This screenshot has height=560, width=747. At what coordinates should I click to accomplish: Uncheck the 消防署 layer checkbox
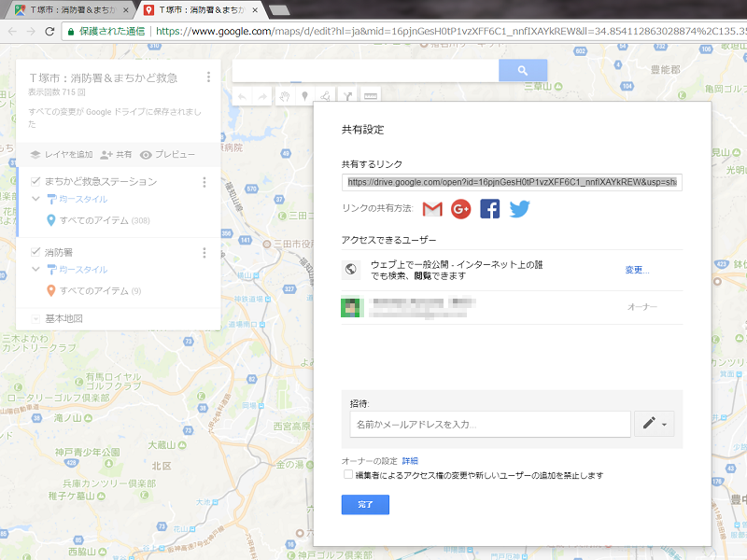click(x=35, y=252)
